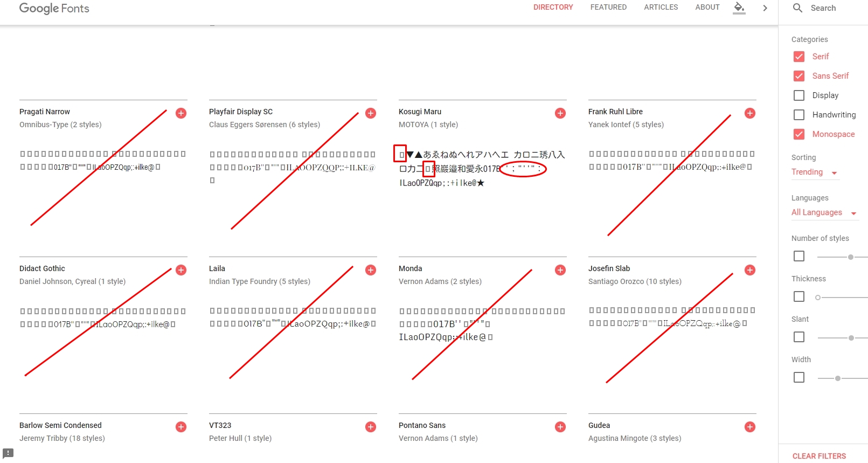Click Clear Filters
This screenshot has height=463, width=868.
819,456
